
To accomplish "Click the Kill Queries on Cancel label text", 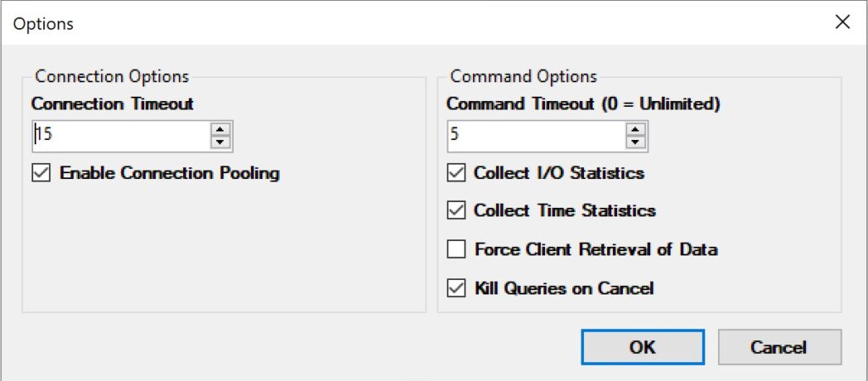I will (x=564, y=289).
